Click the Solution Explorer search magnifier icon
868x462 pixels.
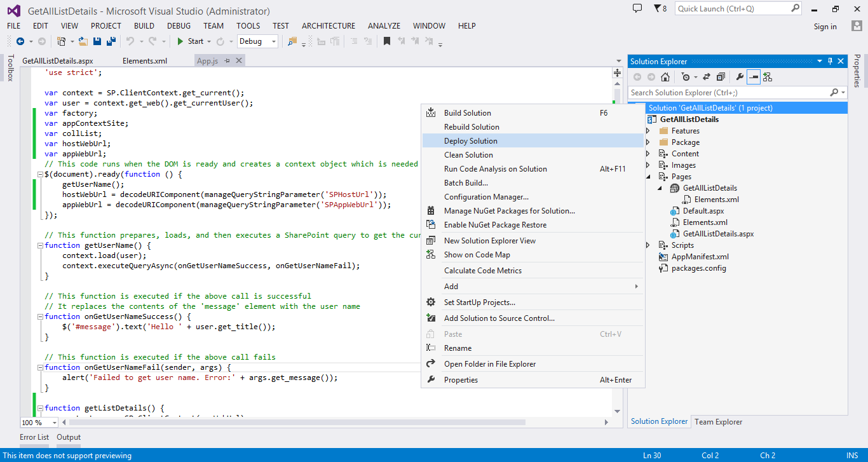(834, 93)
